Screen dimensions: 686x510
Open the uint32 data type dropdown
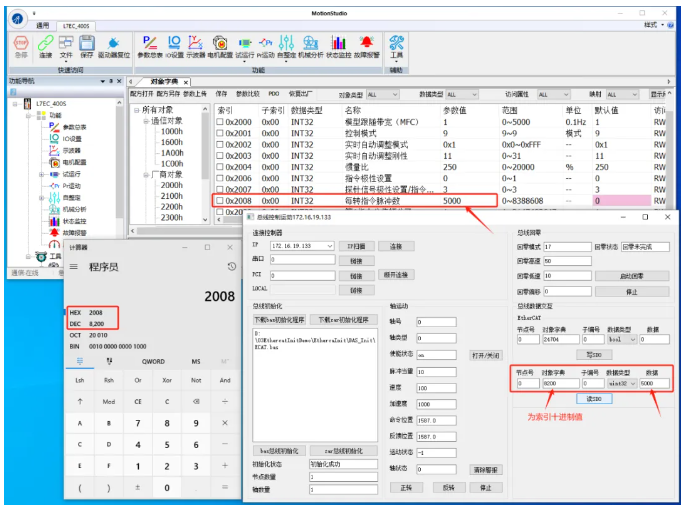pos(622,384)
